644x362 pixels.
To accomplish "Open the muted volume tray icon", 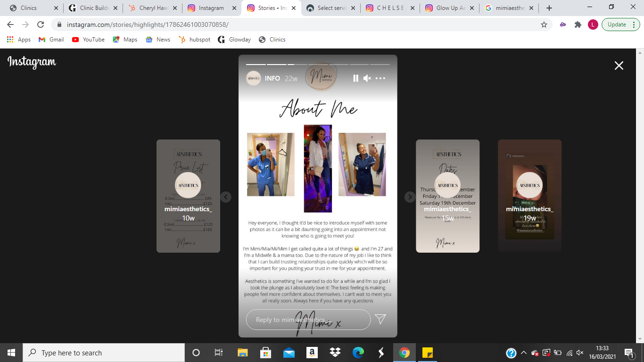I will (580, 353).
